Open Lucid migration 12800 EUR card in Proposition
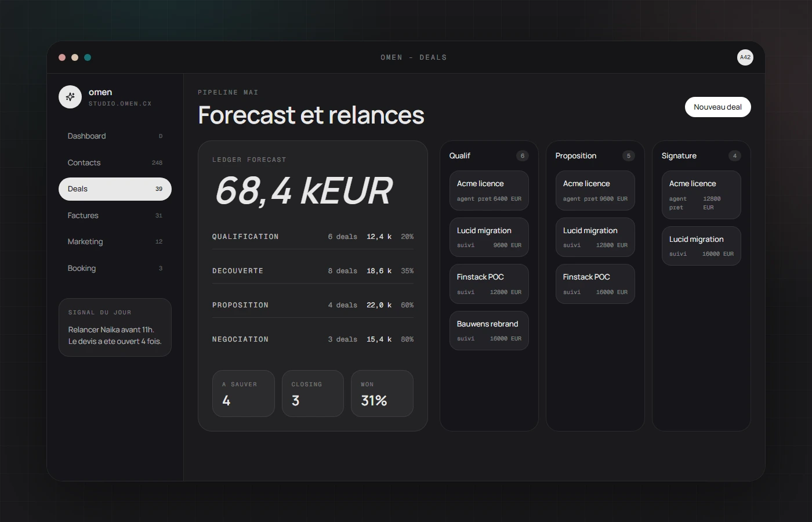The image size is (812, 522). tap(595, 237)
